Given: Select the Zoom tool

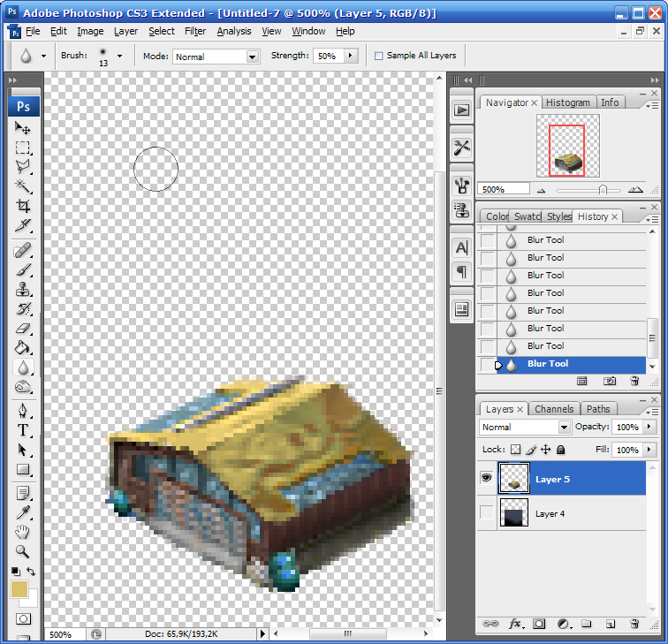Looking at the screenshot, I should [x=23, y=552].
